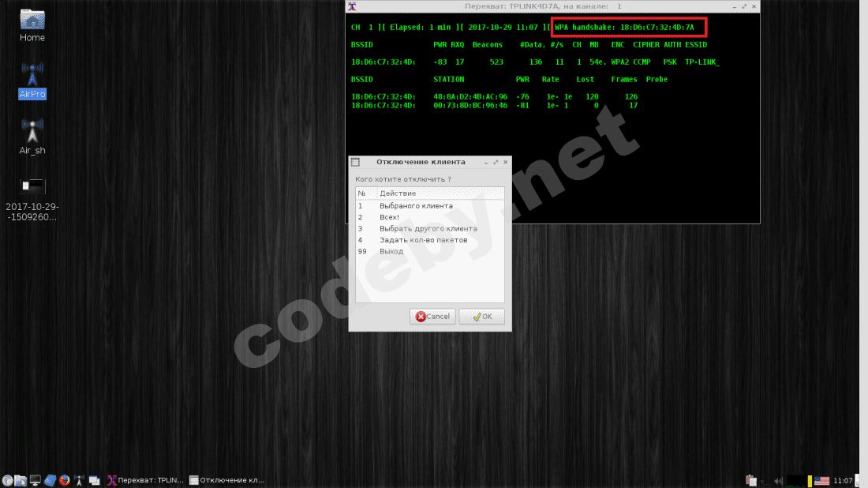Choose 'Выбрать другого клиента' entry

pos(429,228)
